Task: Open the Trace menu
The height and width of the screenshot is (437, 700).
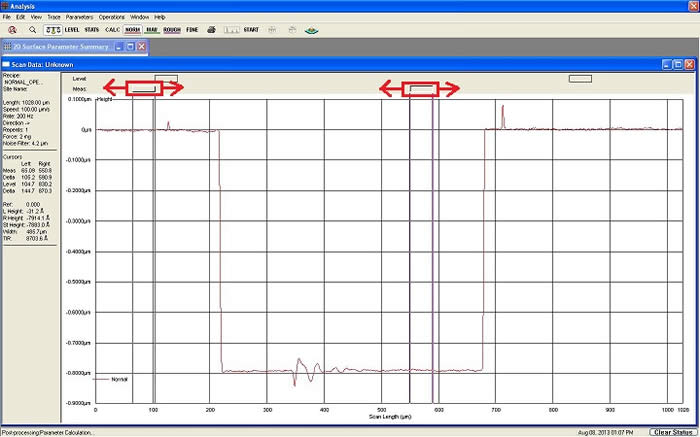Action: click(54, 17)
